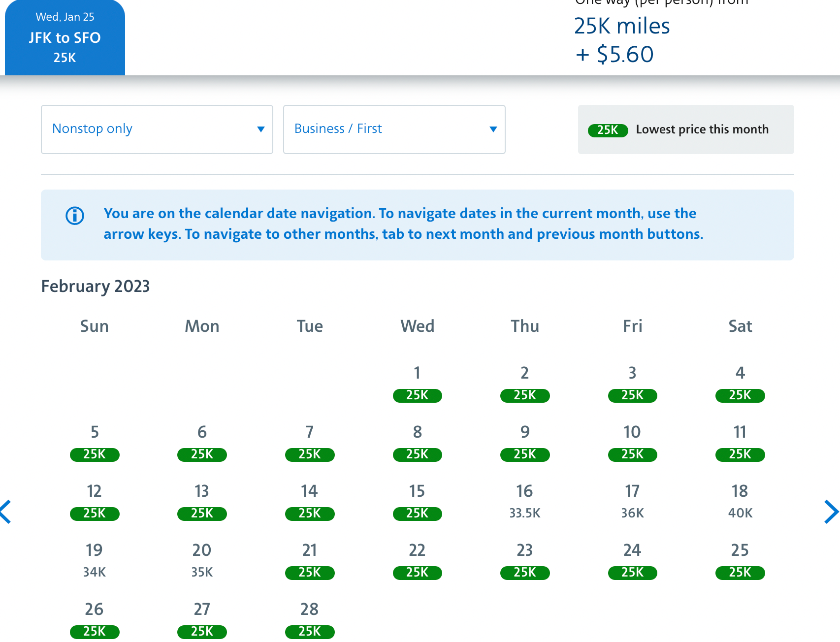The image size is (840, 642).
Task: Select February 28, last day of month
Action: point(309,619)
